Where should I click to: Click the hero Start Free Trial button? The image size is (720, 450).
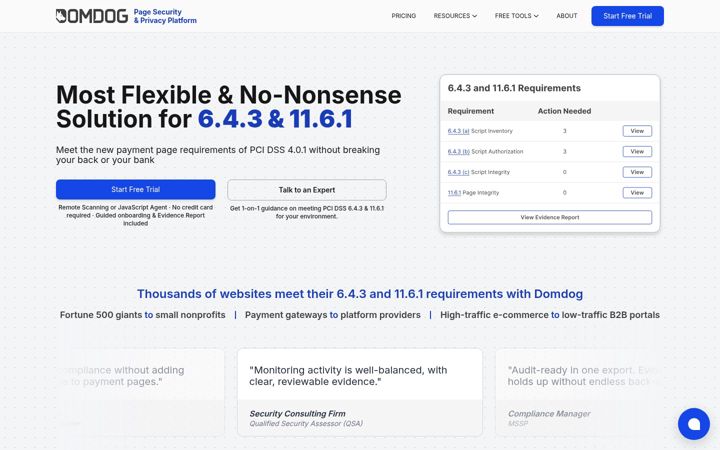click(135, 189)
